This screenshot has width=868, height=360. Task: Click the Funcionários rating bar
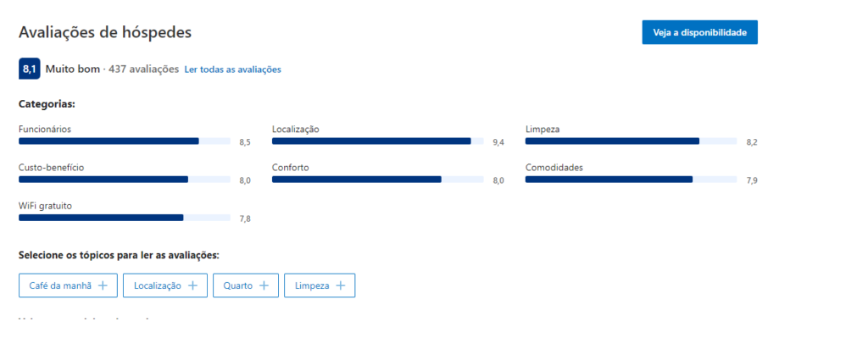pos(125,141)
